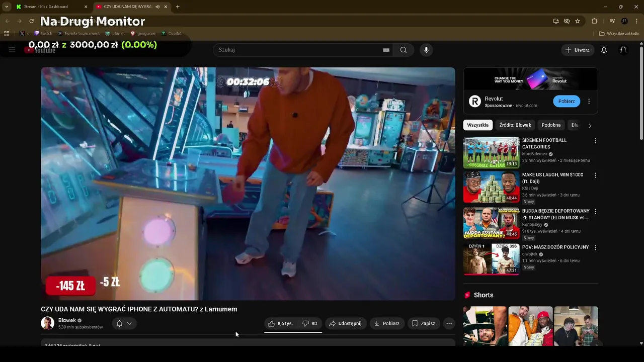Click the install app icon in address bar
Screen dimensions: 644x362
556,21
